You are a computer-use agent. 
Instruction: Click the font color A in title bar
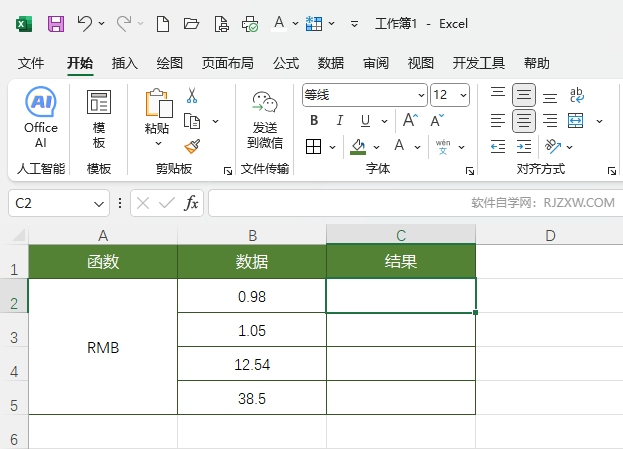pos(279,24)
